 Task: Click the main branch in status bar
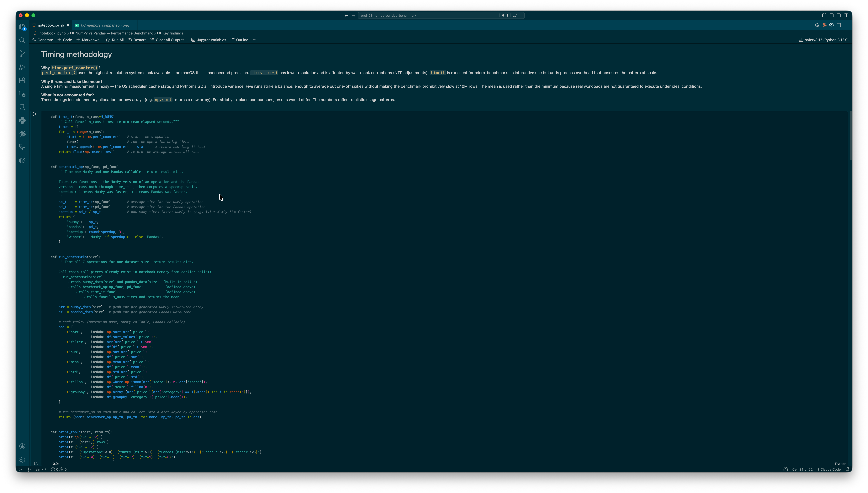click(34, 469)
